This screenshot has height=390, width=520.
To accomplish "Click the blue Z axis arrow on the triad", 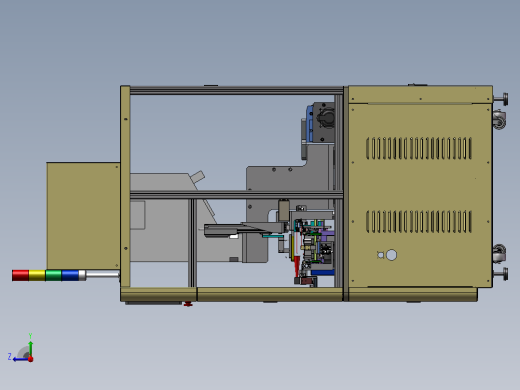I will point(21,359).
